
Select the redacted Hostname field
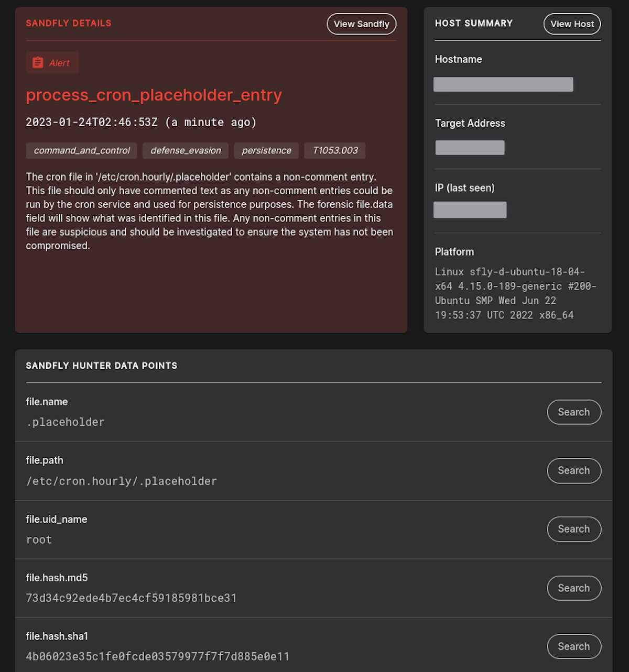click(x=503, y=84)
